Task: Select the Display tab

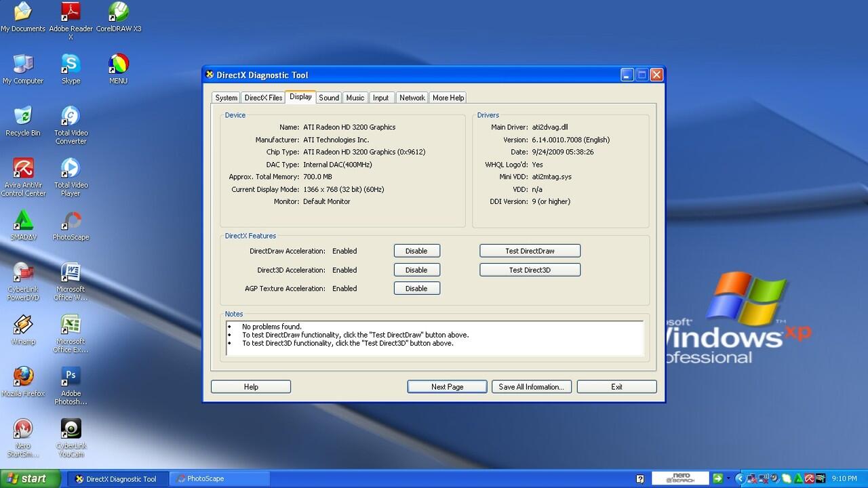Action: point(300,97)
